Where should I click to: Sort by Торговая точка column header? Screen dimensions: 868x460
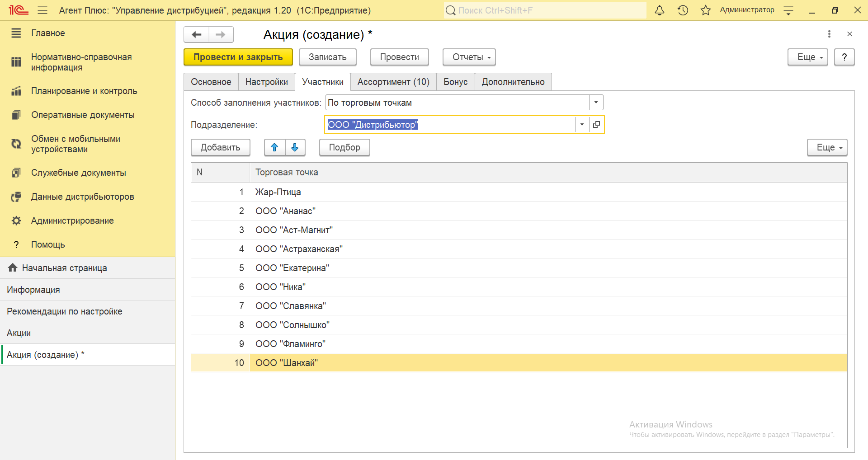coord(548,172)
